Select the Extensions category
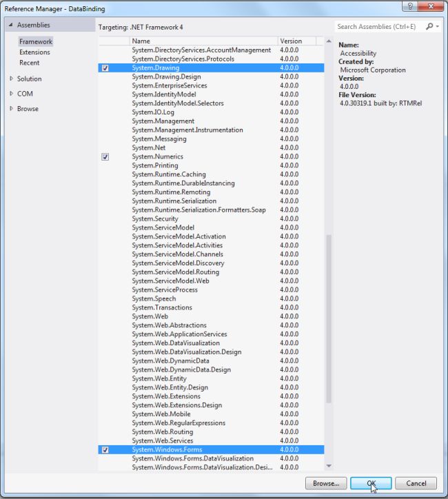The width and height of the screenshot is (448, 499). pyautogui.click(x=34, y=52)
